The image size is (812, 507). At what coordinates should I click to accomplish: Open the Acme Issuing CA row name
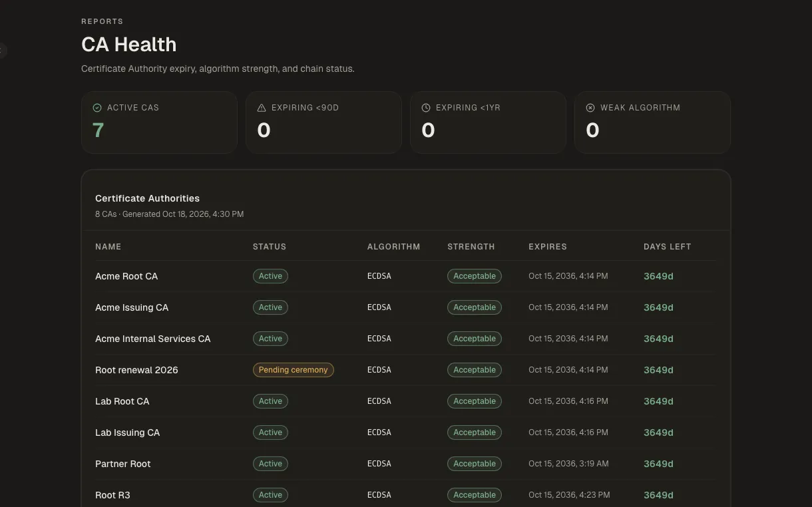[132, 307]
